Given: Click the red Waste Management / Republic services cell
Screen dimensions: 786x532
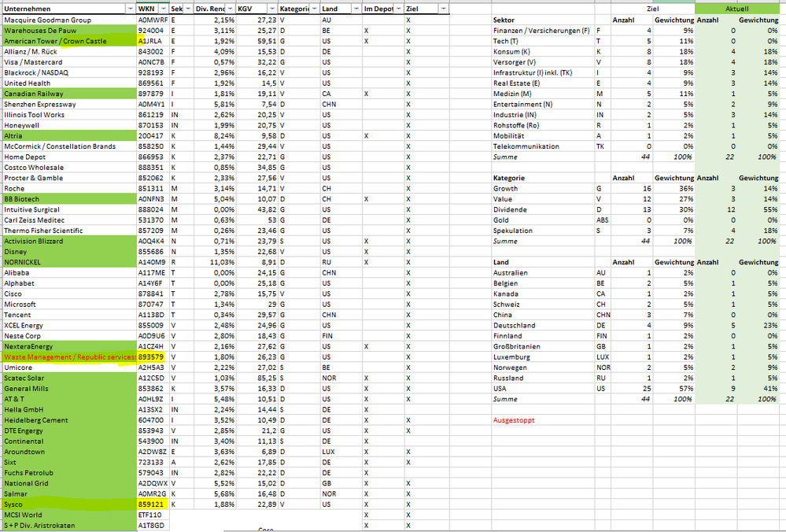Looking at the screenshot, I should point(68,357).
